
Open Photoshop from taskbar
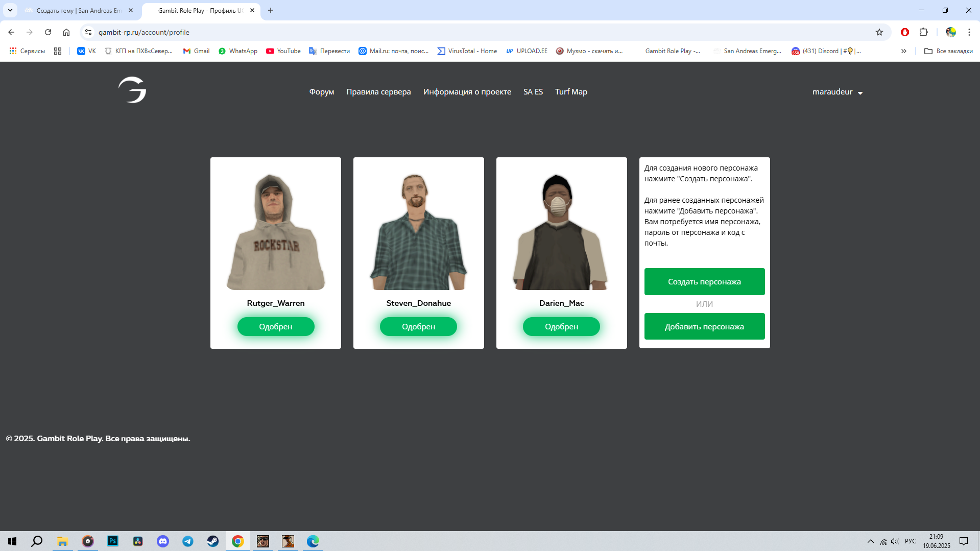pyautogui.click(x=112, y=541)
